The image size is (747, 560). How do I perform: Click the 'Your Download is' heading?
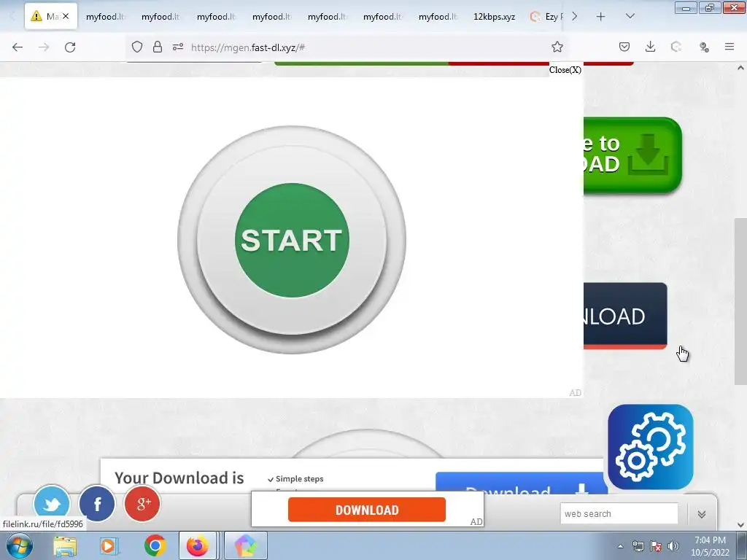click(179, 478)
